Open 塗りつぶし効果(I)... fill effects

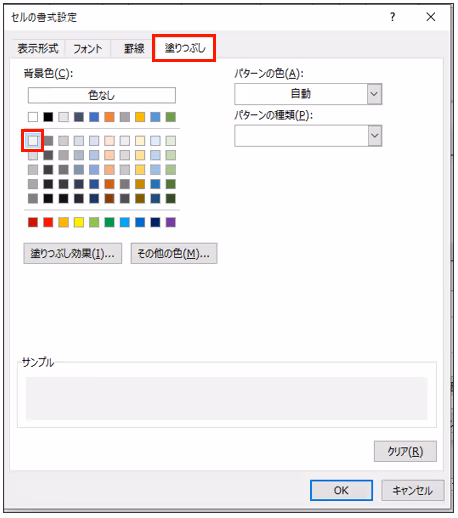(x=72, y=254)
